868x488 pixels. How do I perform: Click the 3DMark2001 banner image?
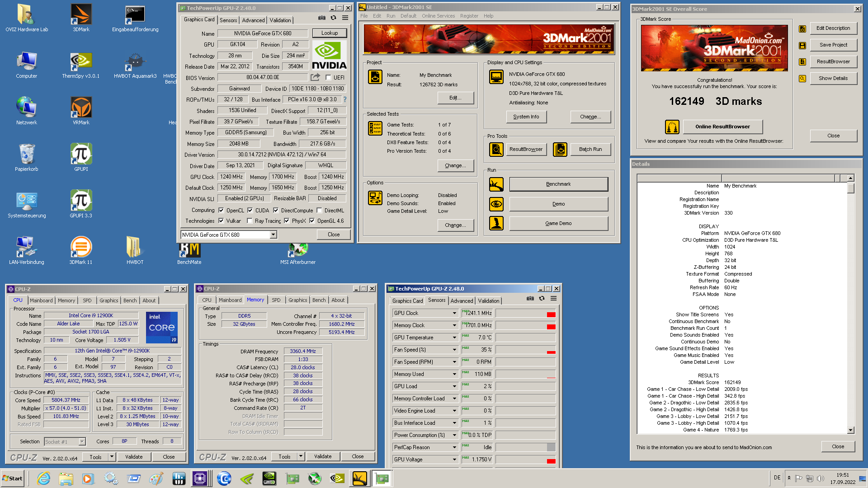click(489, 39)
